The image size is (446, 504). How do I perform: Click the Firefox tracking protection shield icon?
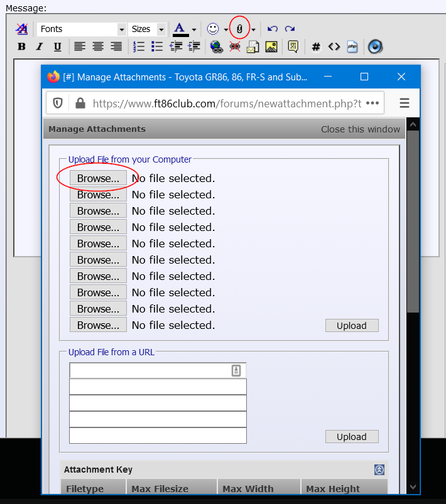(58, 103)
